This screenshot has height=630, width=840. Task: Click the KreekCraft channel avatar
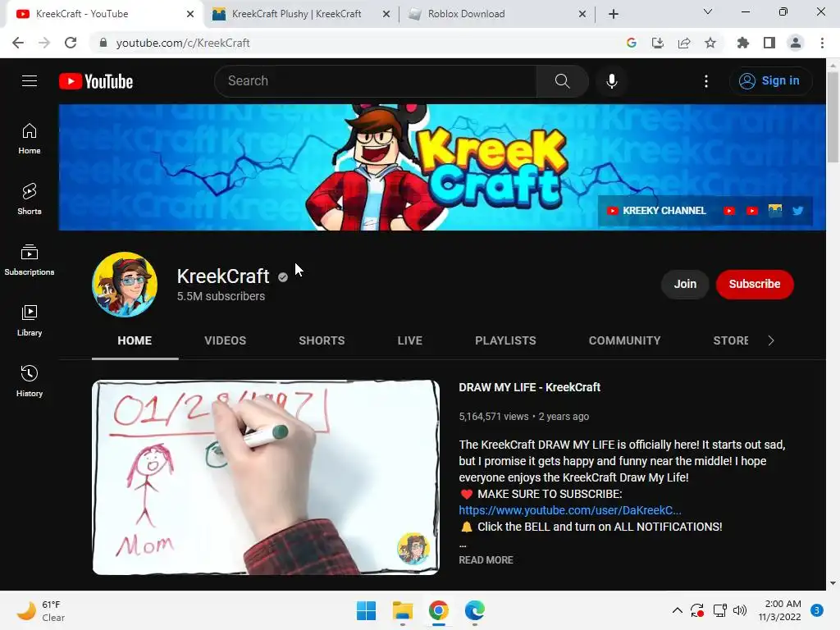pos(125,285)
